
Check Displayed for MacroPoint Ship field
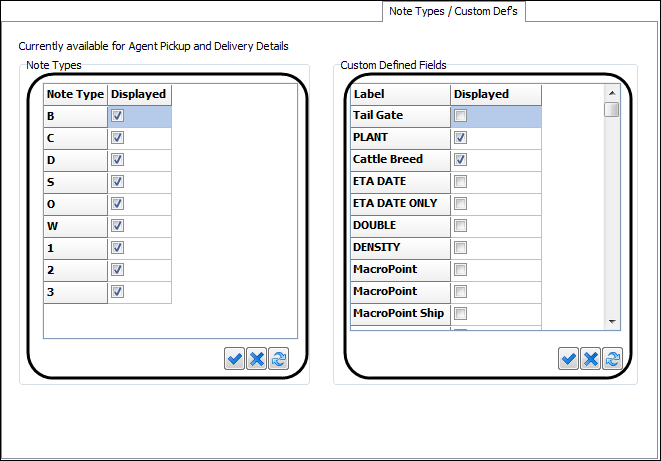pyautogui.click(x=460, y=313)
